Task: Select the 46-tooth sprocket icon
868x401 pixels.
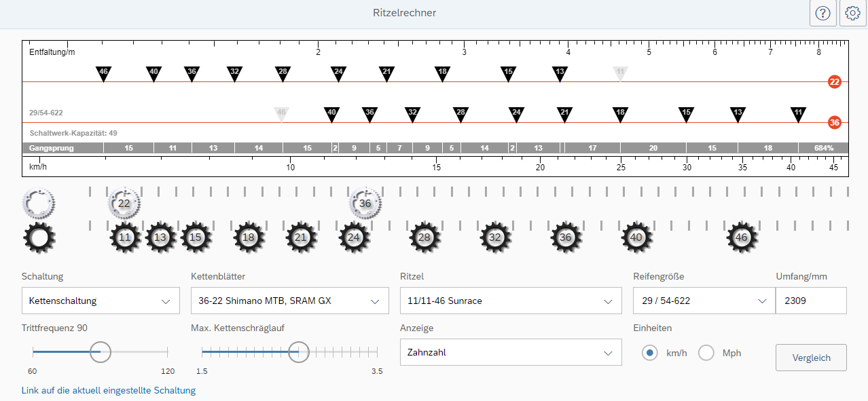Action: (742, 237)
